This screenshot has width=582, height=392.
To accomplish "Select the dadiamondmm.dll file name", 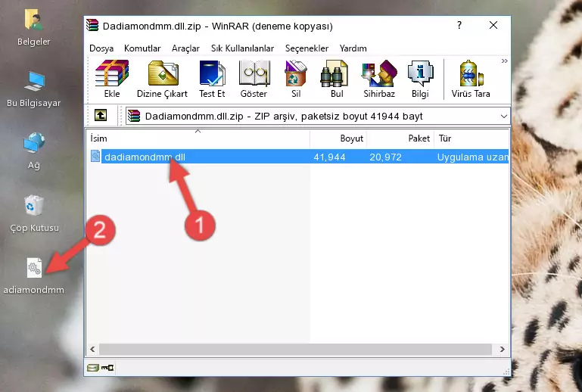I will coord(145,157).
